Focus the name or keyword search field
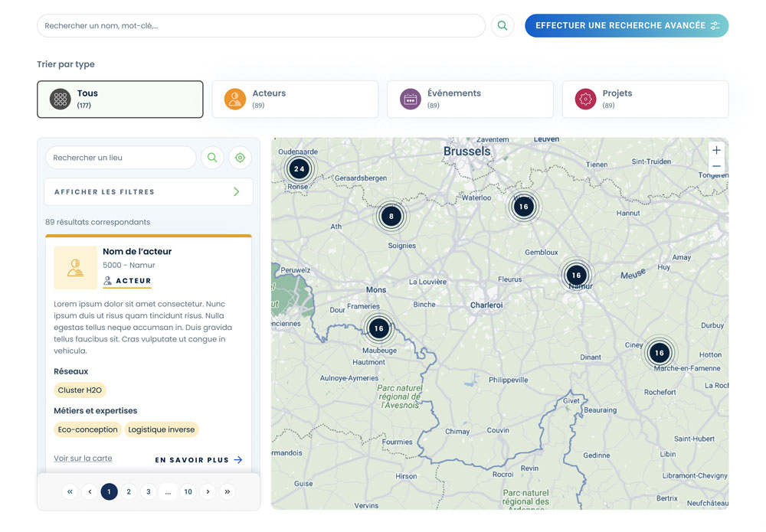 point(261,25)
